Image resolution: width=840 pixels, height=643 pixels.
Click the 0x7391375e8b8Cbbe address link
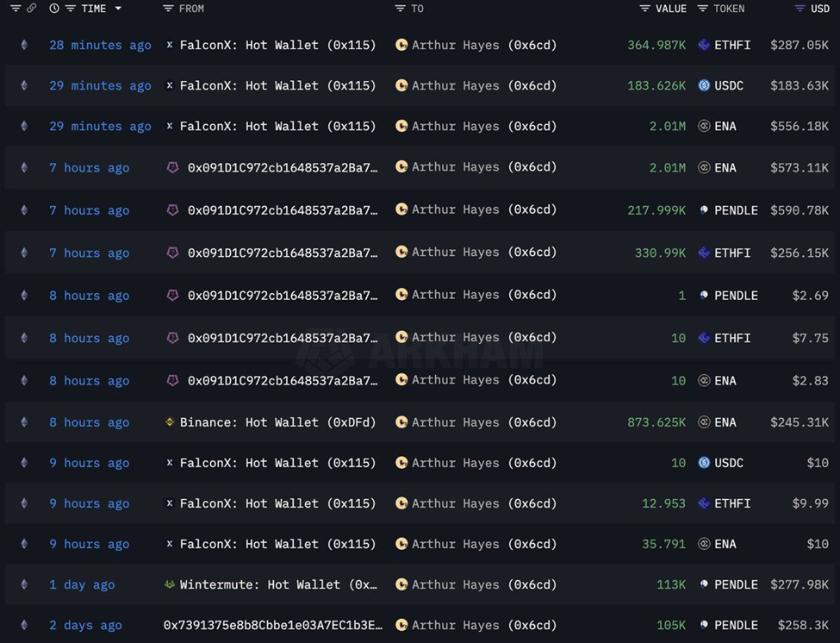tap(272, 625)
